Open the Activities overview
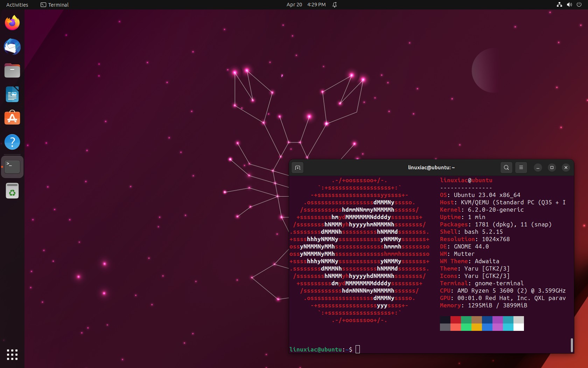 pyautogui.click(x=17, y=5)
